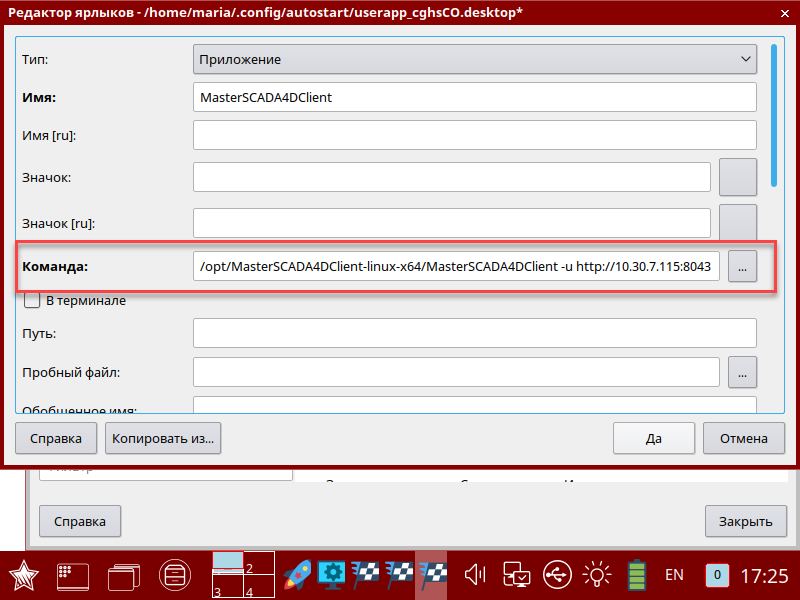This screenshot has width=800, height=600.
Task: Click the removable devices tray icon
Action: pyautogui.click(x=557, y=574)
